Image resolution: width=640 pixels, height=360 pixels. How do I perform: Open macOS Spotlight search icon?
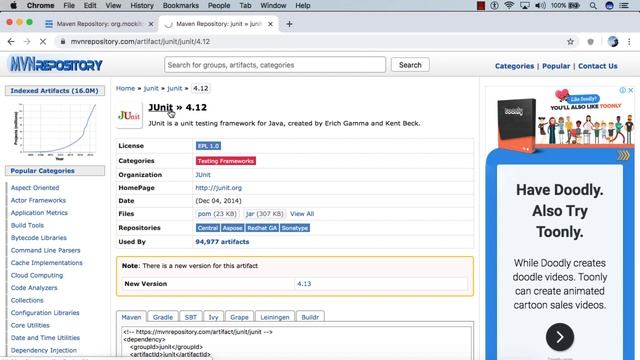[x=593, y=5]
